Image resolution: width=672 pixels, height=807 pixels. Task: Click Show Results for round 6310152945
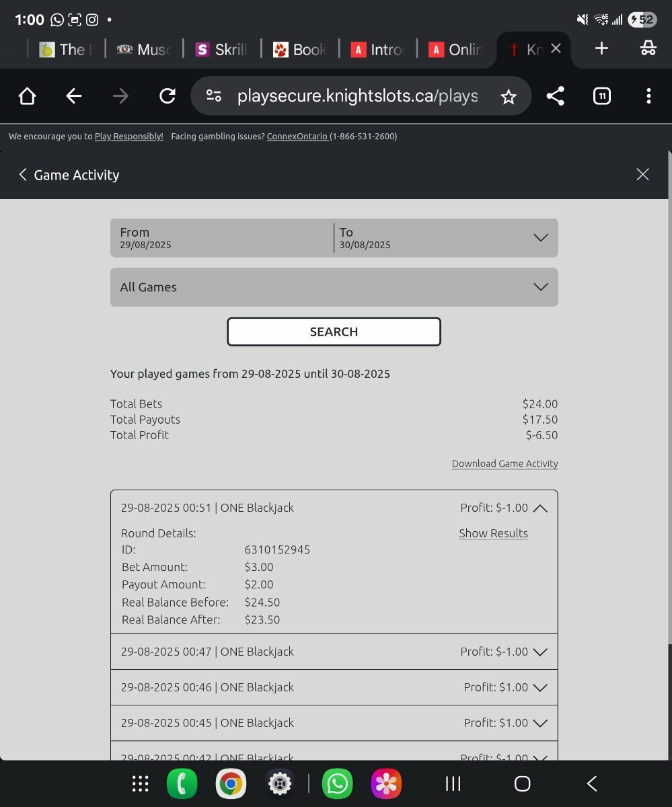click(494, 533)
